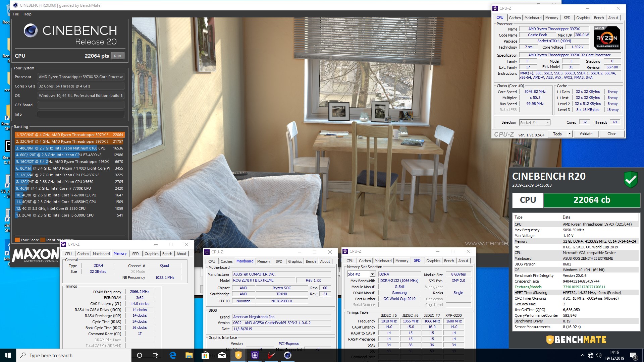Switch to CPU tab in CPU-Z Memory window
Screen dimensions: 644x362
point(68,254)
